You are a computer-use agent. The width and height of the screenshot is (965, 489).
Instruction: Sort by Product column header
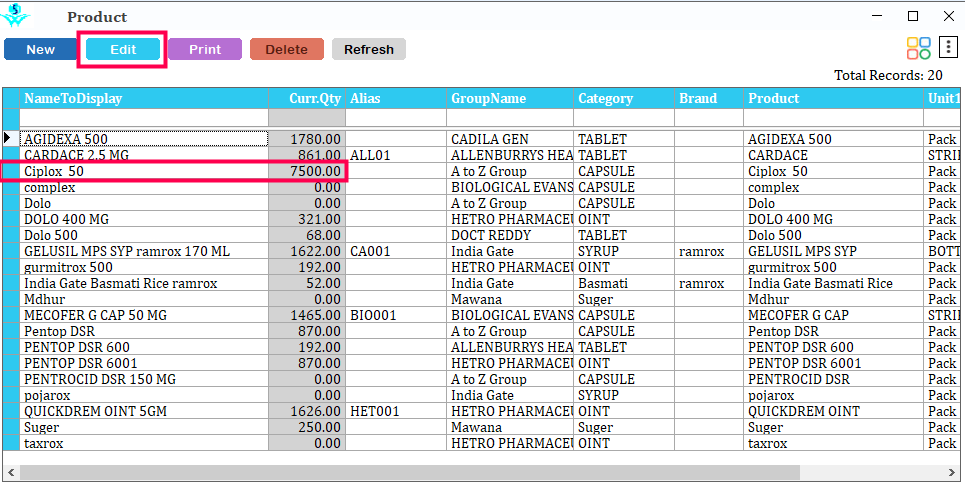(833, 98)
